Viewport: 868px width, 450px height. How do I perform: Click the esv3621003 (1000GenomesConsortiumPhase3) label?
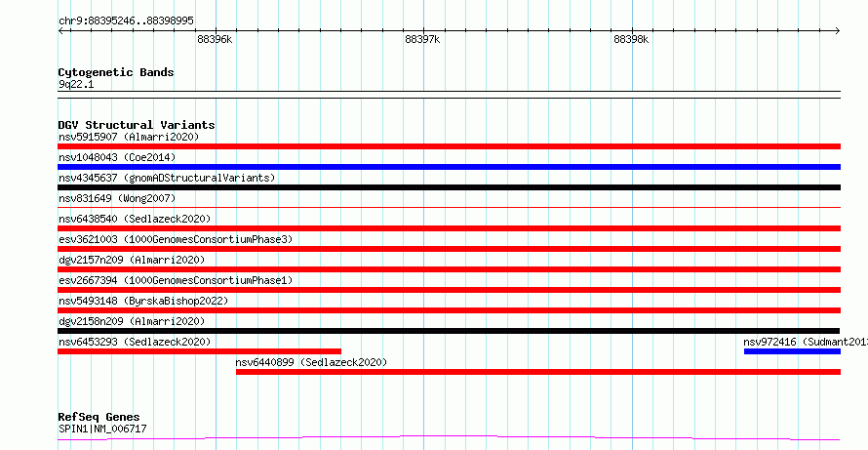pos(176,239)
